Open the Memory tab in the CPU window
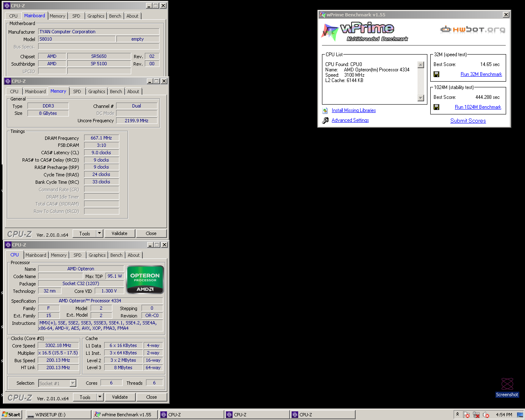 (x=59, y=255)
